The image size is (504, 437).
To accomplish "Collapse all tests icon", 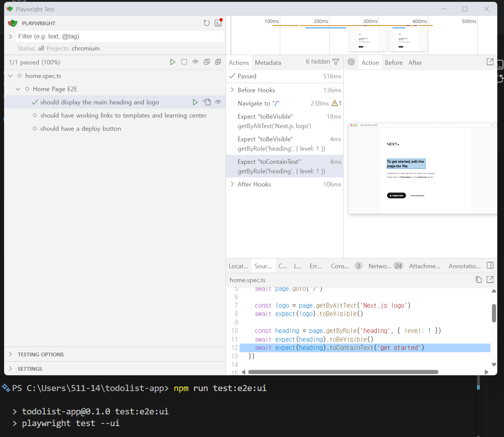I will pyautogui.click(x=207, y=62).
